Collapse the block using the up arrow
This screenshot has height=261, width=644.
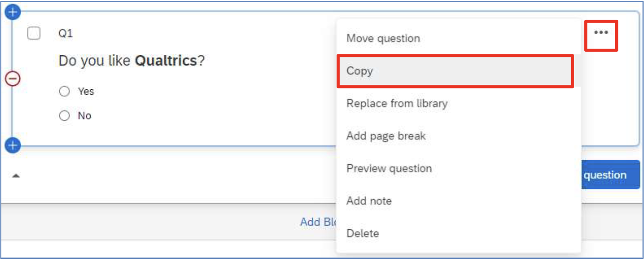(x=16, y=176)
